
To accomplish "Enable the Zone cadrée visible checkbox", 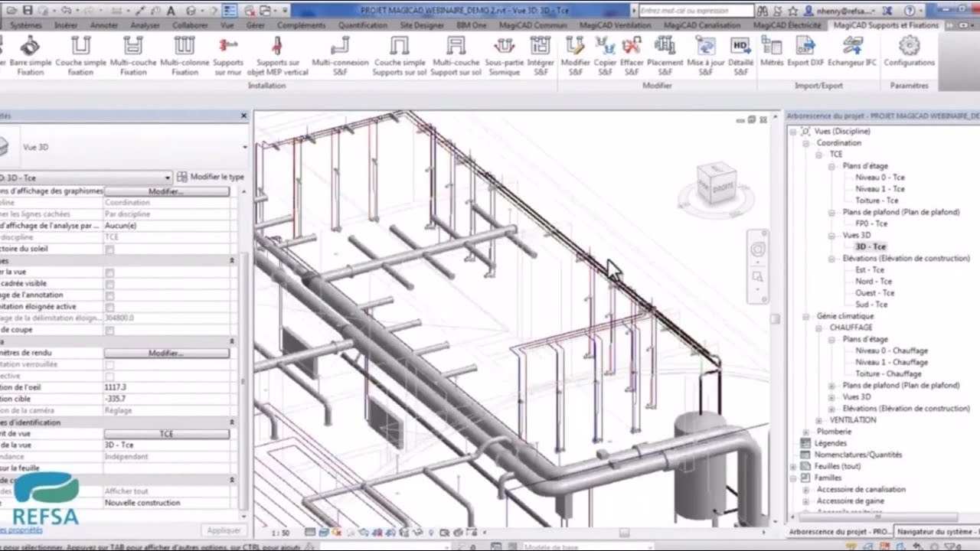I will tap(109, 284).
